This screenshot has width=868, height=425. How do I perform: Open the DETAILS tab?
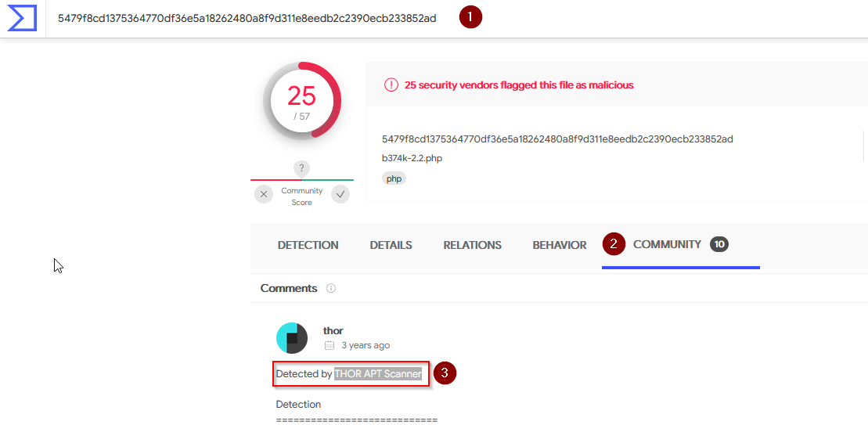[x=391, y=245]
